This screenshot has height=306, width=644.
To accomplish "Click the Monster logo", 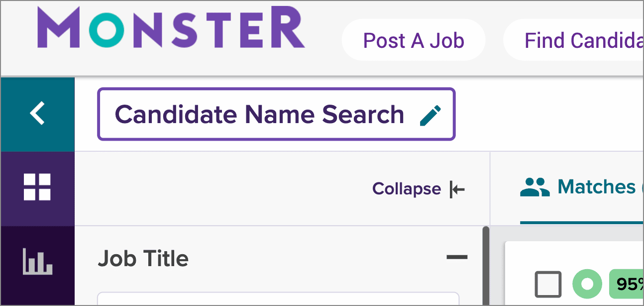I will point(170,28).
